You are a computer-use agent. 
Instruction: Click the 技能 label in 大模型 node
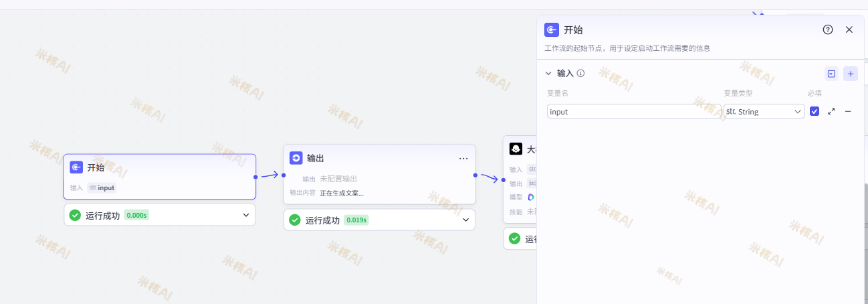point(516,211)
